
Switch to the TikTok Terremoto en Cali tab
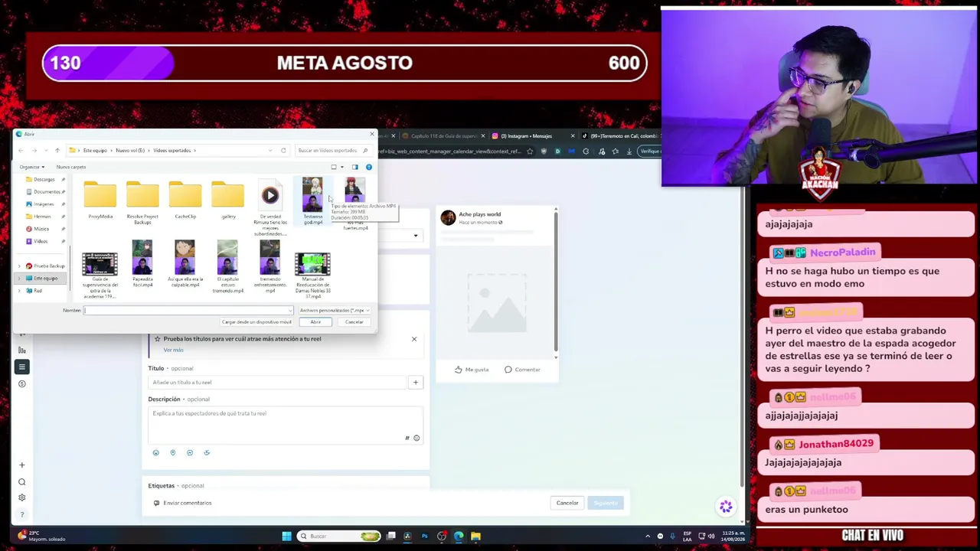[x=620, y=136]
